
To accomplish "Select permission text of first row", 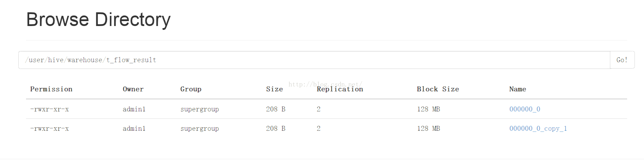I will tap(50, 109).
